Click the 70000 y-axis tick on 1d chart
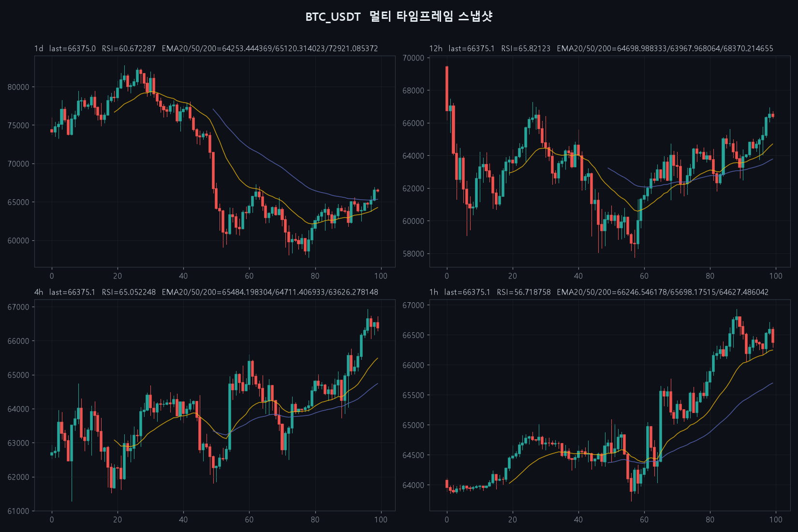 click(18, 164)
